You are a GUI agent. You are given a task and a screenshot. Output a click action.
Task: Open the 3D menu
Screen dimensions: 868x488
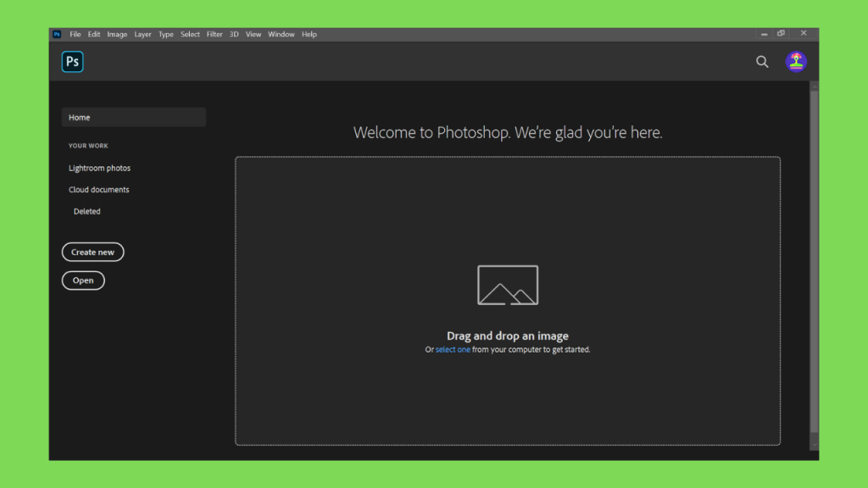234,34
